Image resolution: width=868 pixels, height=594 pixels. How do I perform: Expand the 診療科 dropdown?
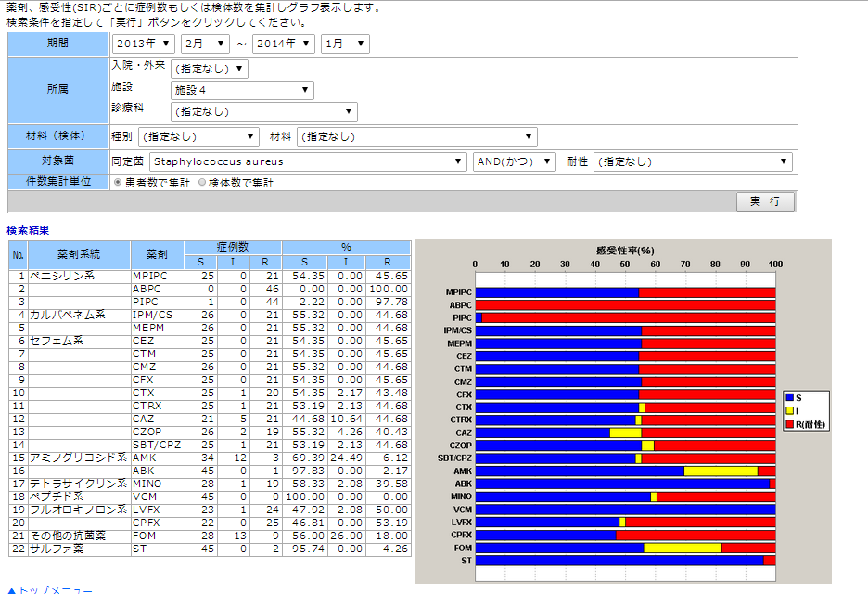[263, 112]
